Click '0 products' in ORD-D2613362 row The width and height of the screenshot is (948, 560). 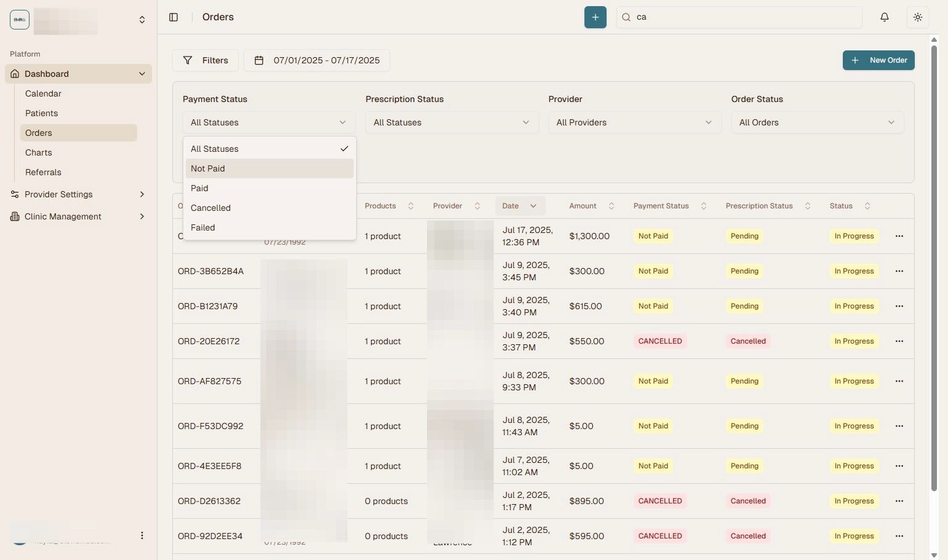click(x=386, y=501)
